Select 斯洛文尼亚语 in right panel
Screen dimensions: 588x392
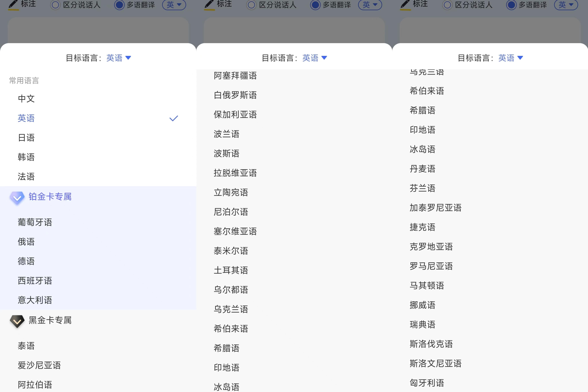point(436,364)
